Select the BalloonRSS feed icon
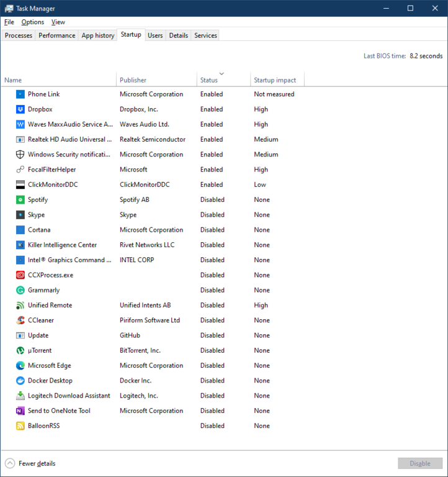448x477 pixels. [x=20, y=426]
